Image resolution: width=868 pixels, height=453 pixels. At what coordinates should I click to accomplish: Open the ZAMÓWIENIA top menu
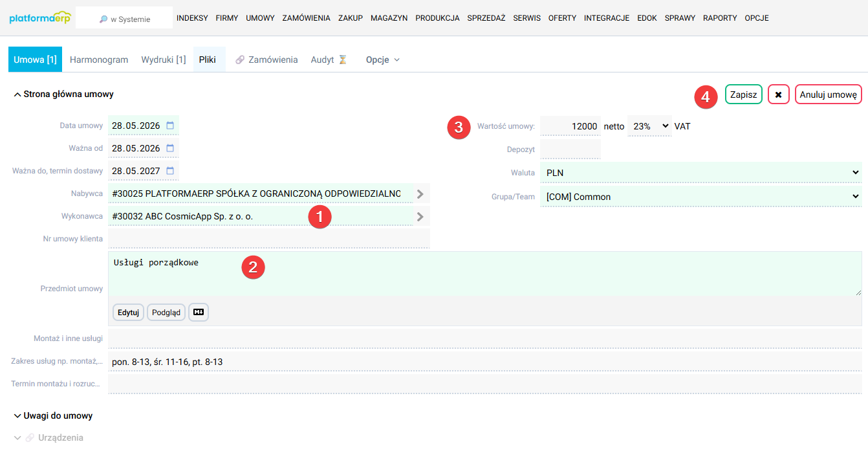307,18
